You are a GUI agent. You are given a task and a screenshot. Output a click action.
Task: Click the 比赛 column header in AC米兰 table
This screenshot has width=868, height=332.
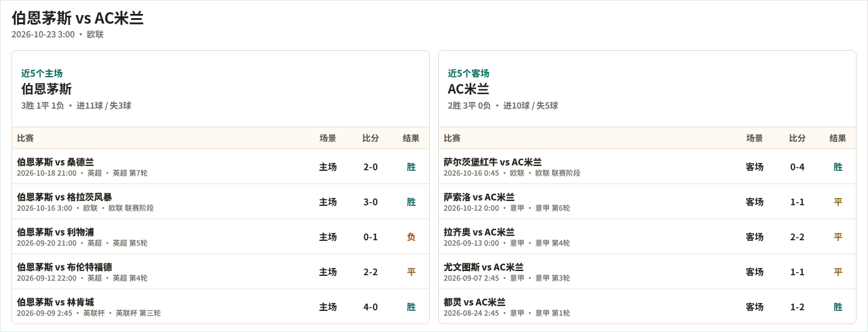452,138
